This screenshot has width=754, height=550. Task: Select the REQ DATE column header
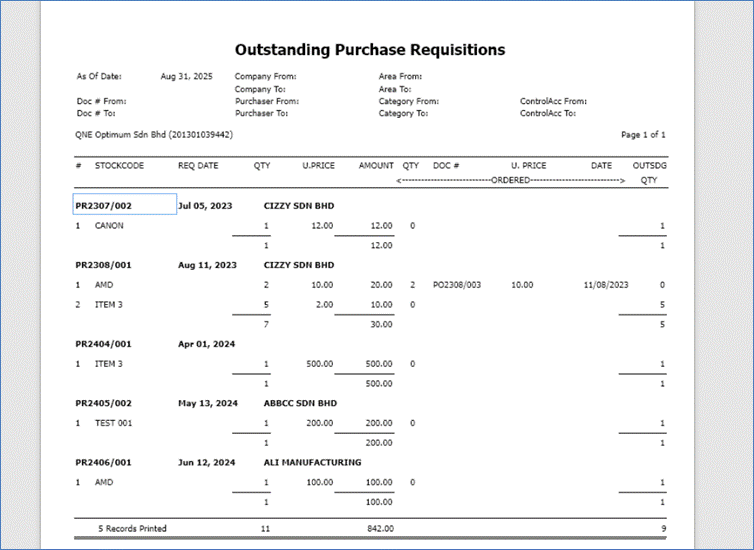click(198, 165)
